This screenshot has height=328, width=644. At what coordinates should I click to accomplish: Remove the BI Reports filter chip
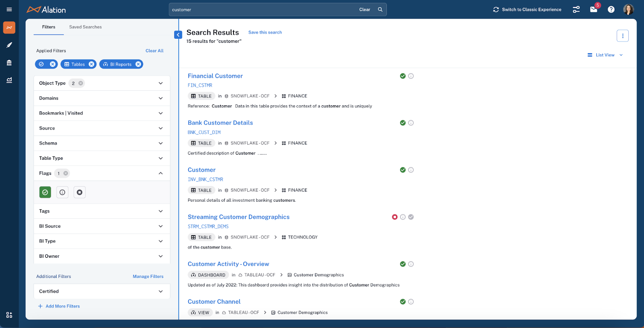tap(138, 64)
